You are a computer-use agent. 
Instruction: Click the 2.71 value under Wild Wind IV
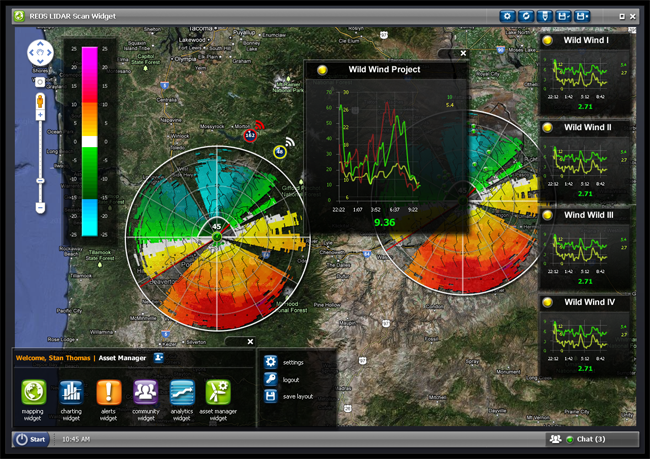(x=585, y=368)
